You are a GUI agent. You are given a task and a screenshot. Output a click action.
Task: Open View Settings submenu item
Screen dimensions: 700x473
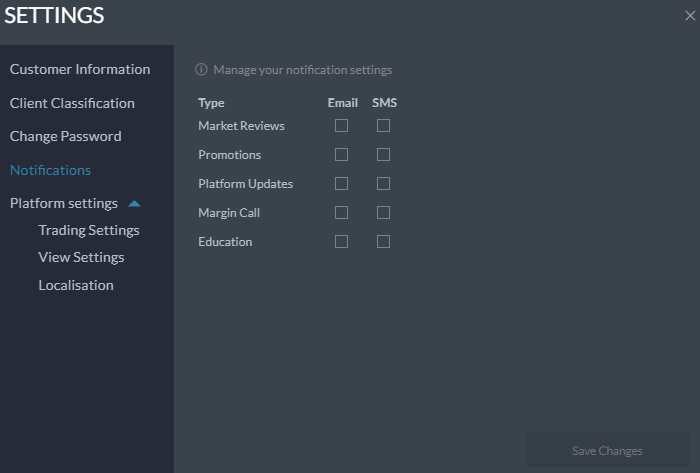(x=81, y=257)
